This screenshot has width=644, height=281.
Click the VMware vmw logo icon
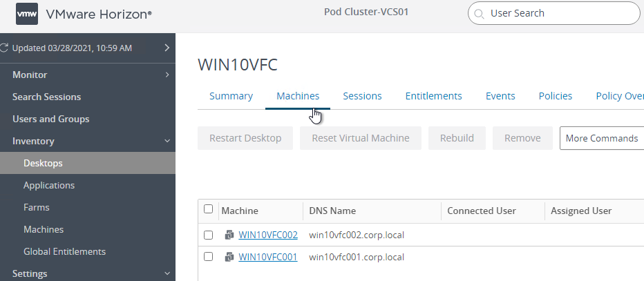click(27, 14)
